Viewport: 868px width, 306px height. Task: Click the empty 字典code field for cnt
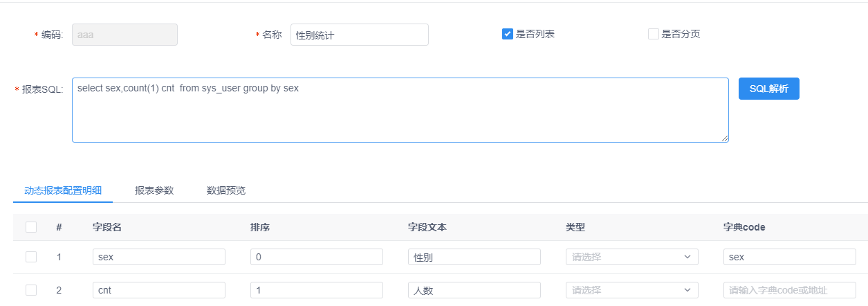(790, 290)
